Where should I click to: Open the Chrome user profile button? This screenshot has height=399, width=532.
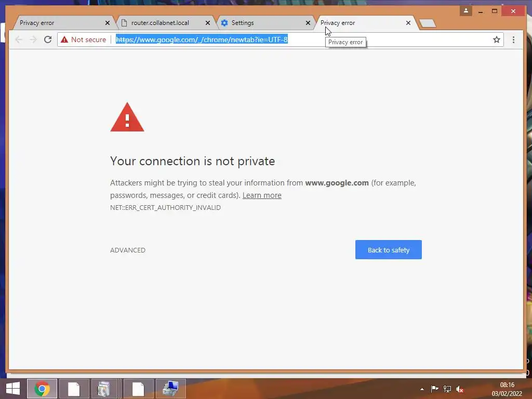point(466,11)
